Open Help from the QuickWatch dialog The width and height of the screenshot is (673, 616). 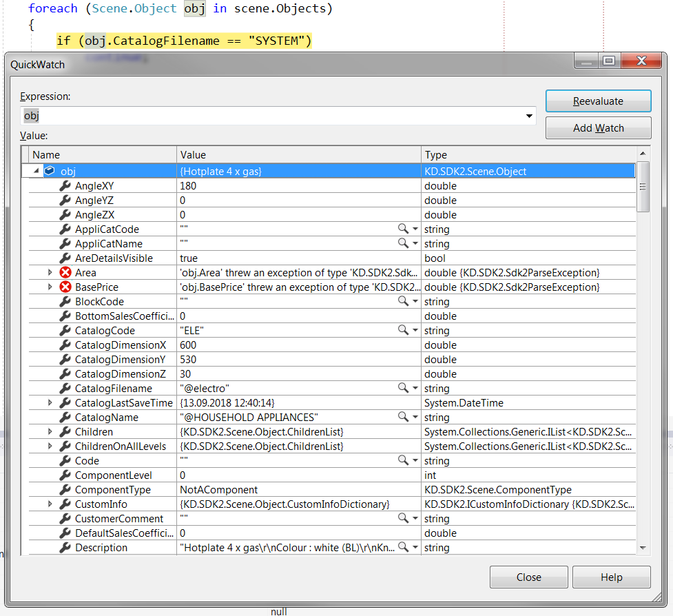[x=611, y=577]
